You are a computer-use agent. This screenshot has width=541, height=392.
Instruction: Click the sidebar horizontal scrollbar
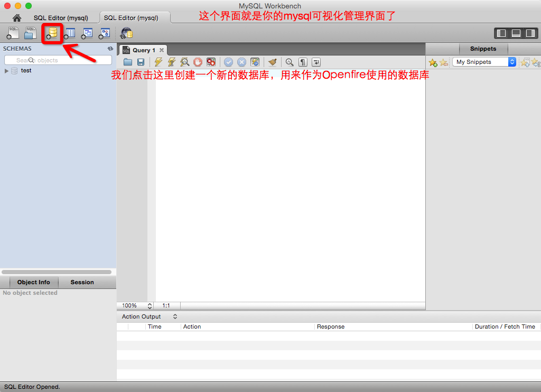pos(56,272)
